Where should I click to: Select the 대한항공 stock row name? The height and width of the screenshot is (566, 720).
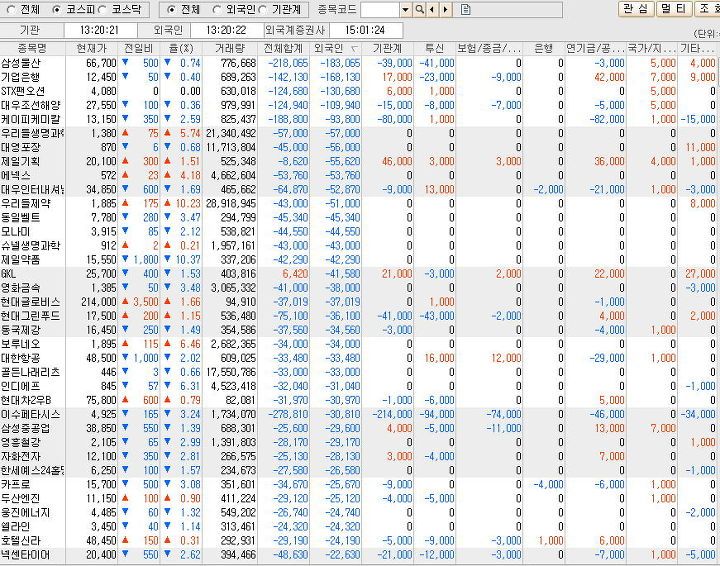[21, 358]
